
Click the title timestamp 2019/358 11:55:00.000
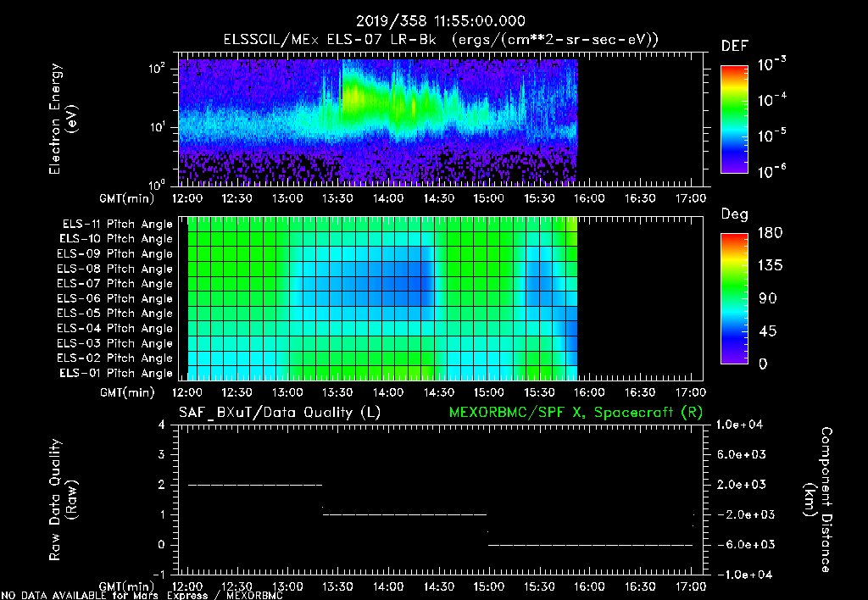tap(440, 21)
